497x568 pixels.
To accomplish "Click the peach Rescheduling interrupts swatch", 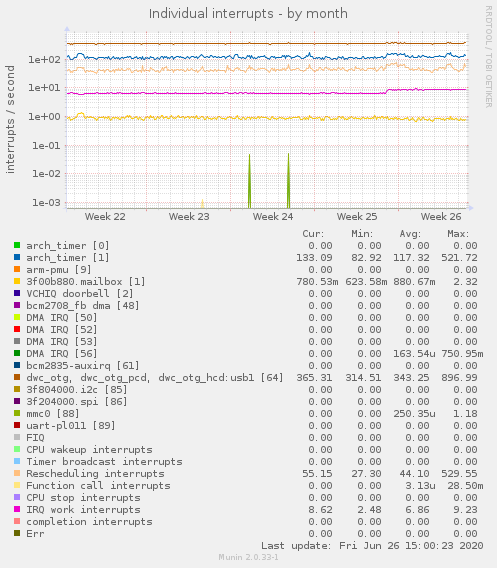I will click(x=17, y=473).
